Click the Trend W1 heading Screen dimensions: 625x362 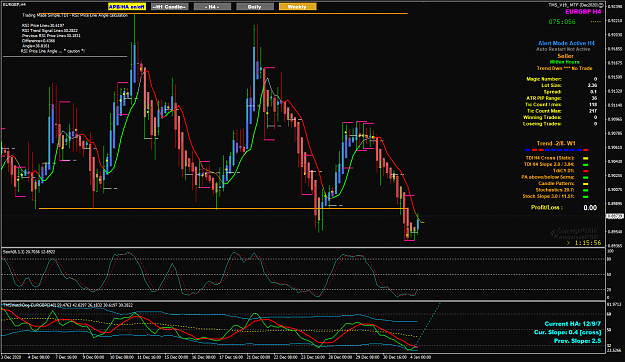point(556,144)
